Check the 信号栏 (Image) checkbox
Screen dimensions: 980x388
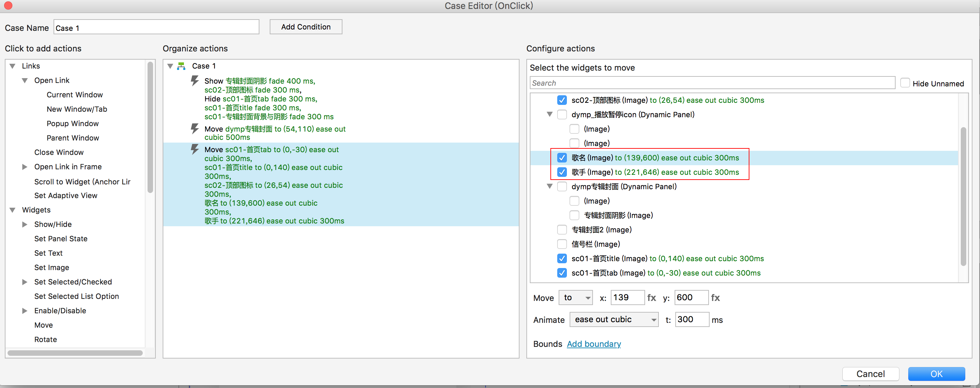[x=562, y=244]
